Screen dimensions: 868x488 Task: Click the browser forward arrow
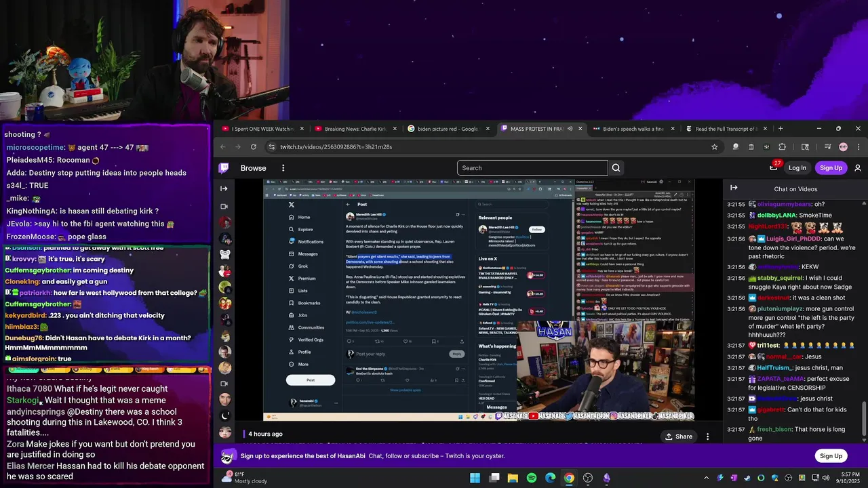click(x=238, y=146)
